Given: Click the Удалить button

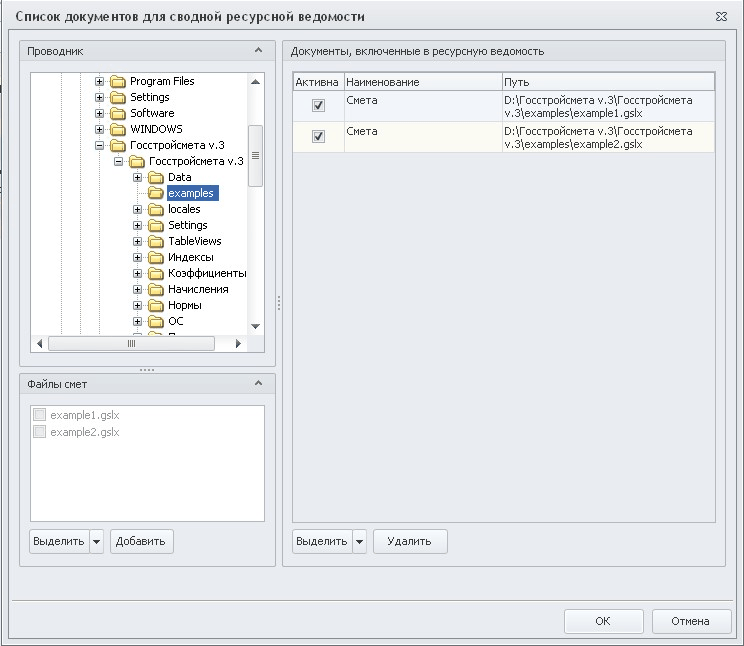Looking at the screenshot, I should pyautogui.click(x=410, y=541).
